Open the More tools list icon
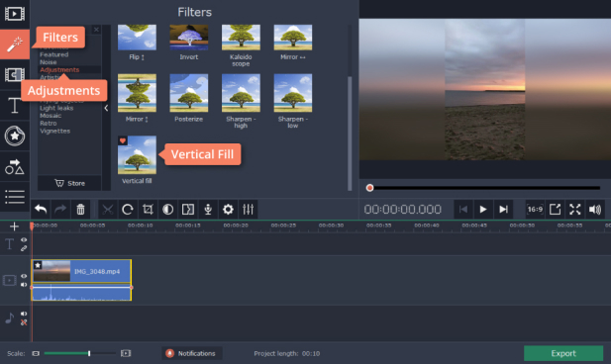This screenshot has width=611, height=364. click(15, 196)
